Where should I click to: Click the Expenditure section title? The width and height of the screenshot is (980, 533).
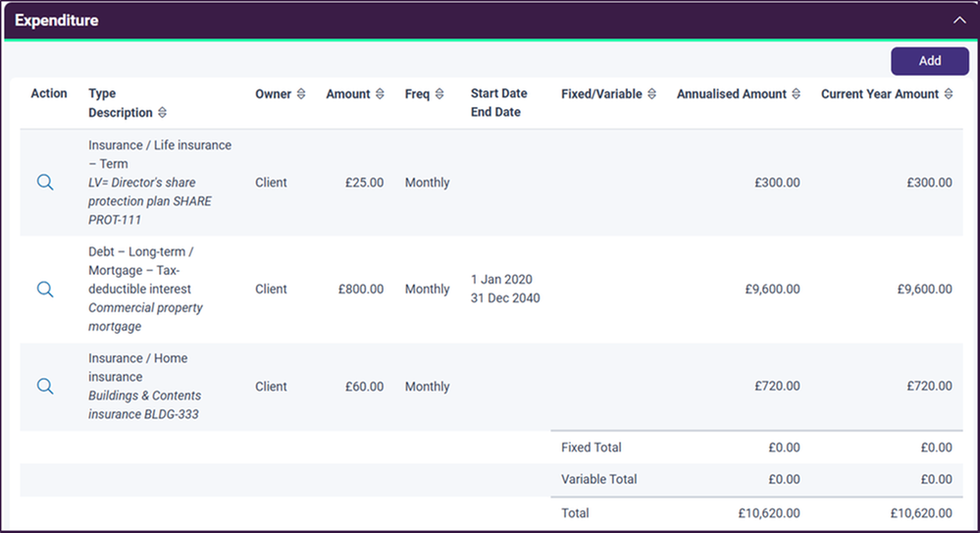(57, 20)
